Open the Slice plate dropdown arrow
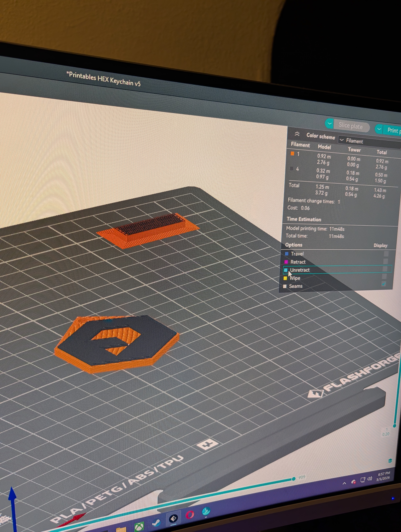 tap(329, 124)
